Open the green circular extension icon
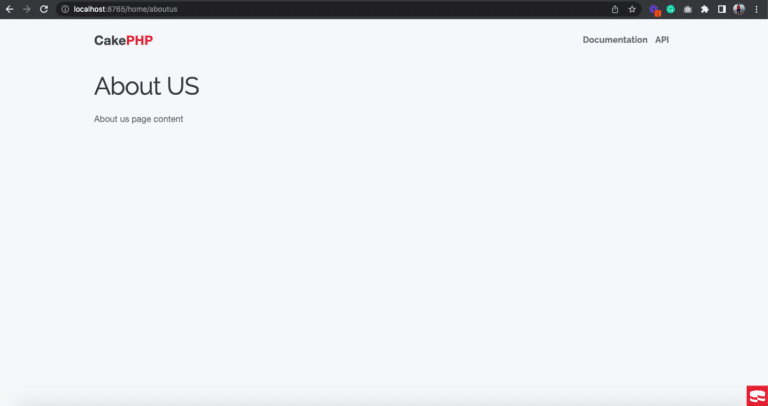This screenshot has height=406, width=768. (671, 9)
